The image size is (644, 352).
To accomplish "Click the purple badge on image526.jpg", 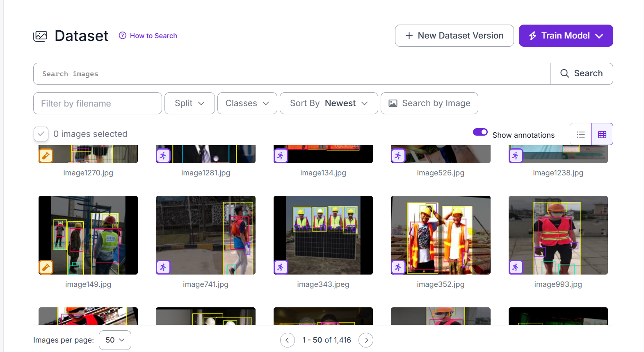I will pyautogui.click(x=398, y=156).
